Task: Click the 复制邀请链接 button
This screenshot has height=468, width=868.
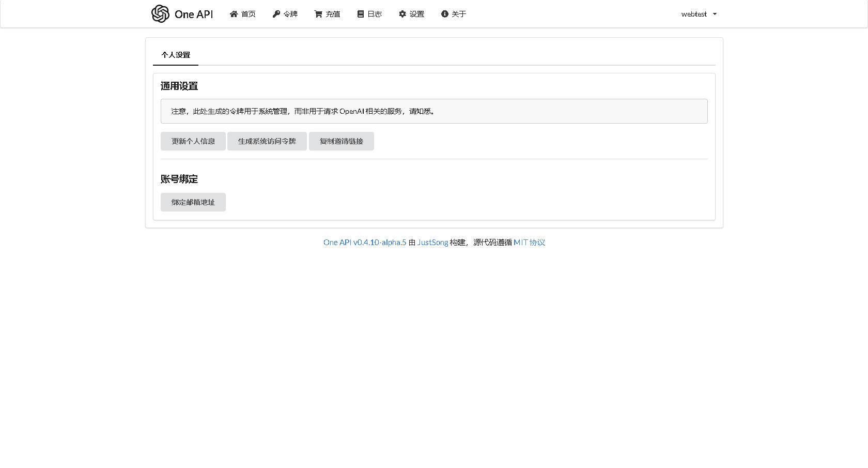Action: coord(342,141)
